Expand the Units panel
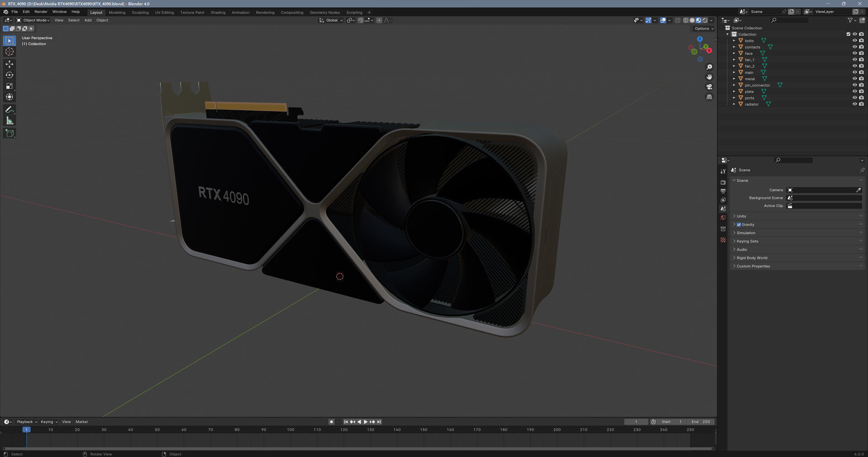The width and height of the screenshot is (868, 457). (x=796, y=216)
